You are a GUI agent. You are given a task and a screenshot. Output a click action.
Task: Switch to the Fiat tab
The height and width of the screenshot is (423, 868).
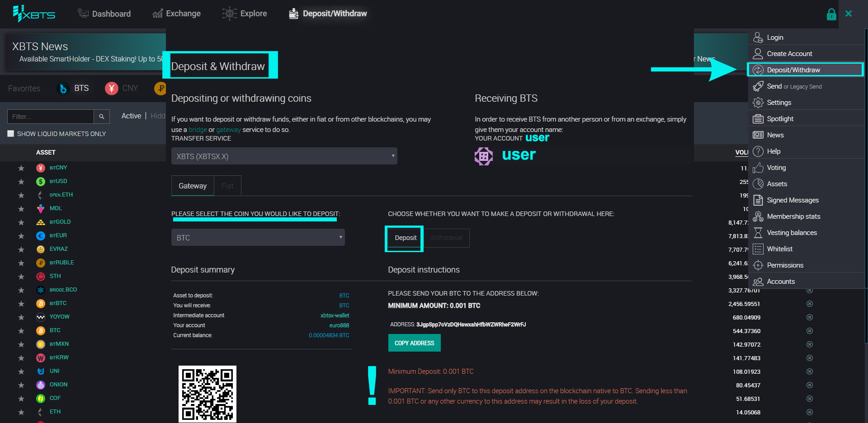click(x=227, y=186)
